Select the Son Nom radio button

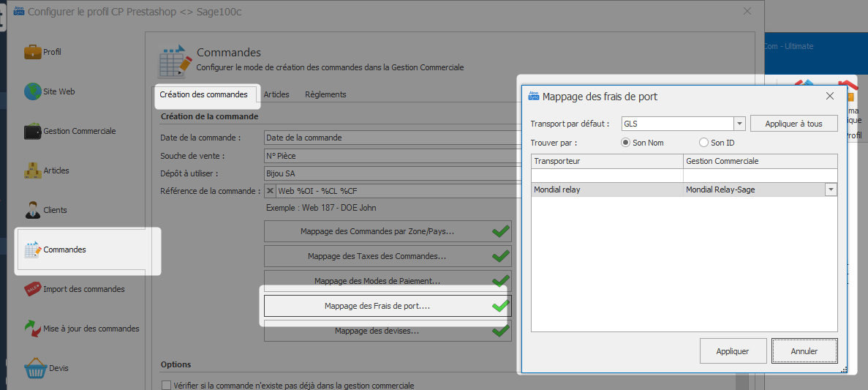click(x=625, y=143)
